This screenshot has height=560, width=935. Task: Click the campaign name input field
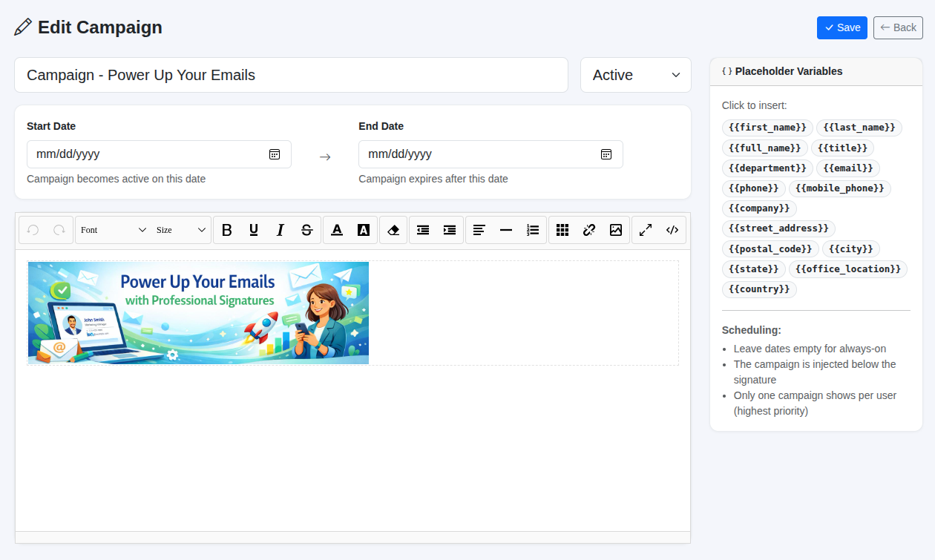[x=291, y=75]
